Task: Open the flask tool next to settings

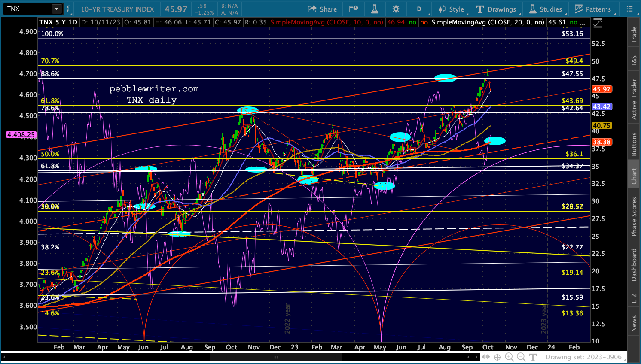Action: (375, 9)
